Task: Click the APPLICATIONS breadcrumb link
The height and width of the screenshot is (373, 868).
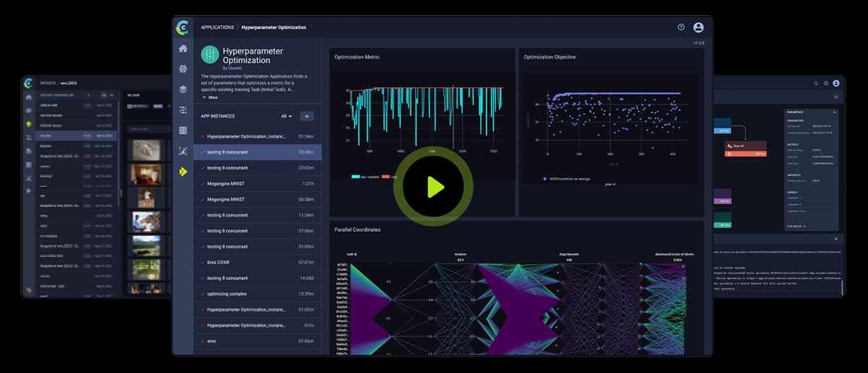Action: point(217,28)
